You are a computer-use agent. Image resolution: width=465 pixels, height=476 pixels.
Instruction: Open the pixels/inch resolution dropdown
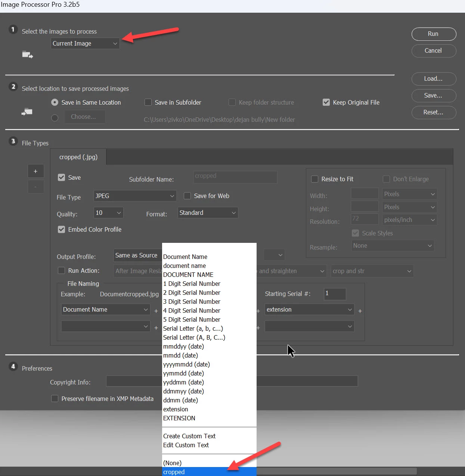coord(410,220)
